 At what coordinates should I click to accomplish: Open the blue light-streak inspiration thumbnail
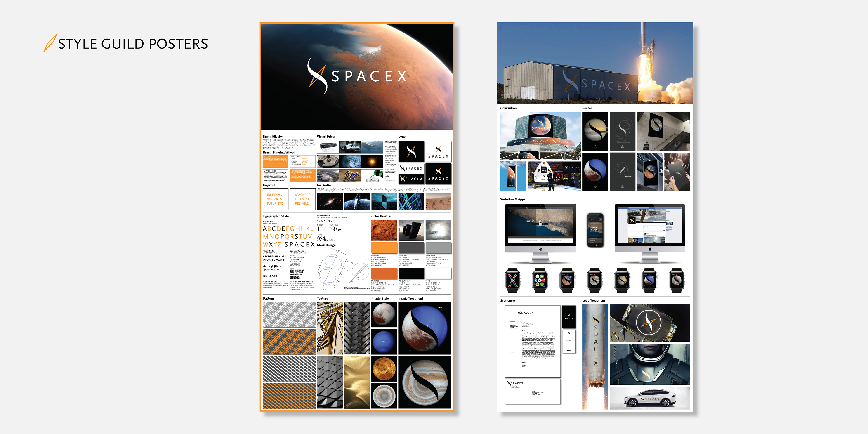411,201
